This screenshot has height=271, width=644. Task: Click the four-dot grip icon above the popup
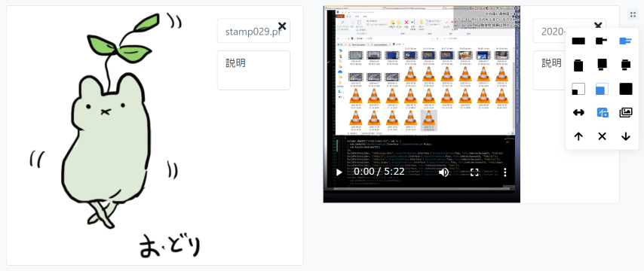click(x=633, y=15)
